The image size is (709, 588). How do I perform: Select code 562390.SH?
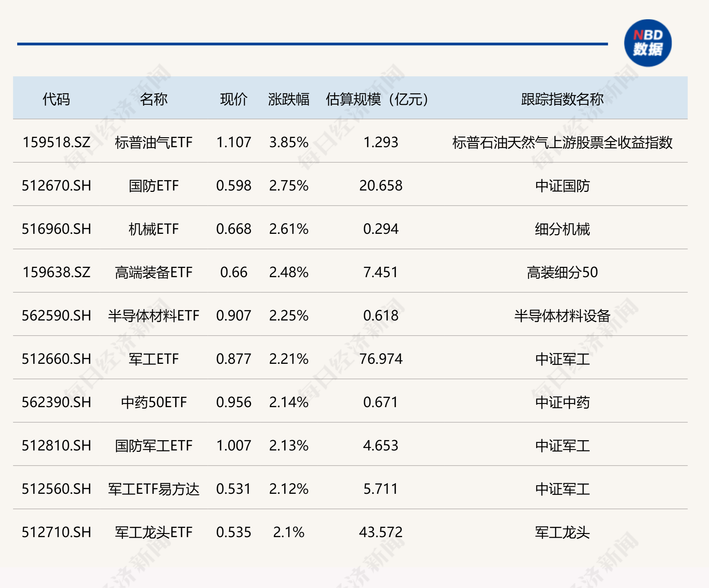click(56, 402)
